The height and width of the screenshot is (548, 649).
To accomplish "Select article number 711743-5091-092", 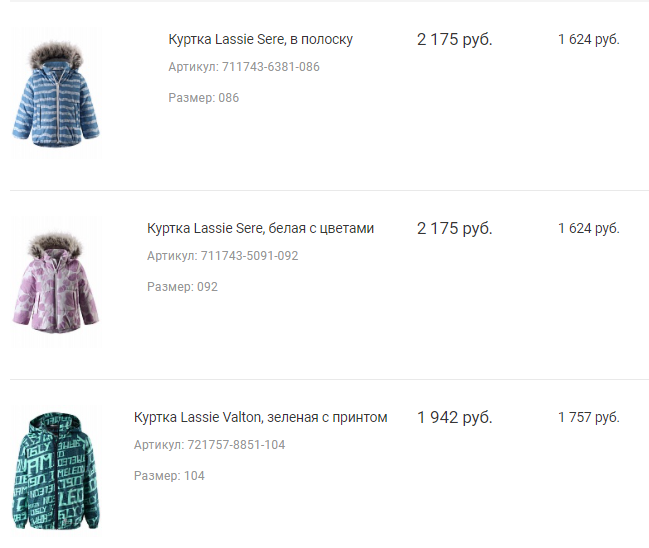I will tap(249, 256).
